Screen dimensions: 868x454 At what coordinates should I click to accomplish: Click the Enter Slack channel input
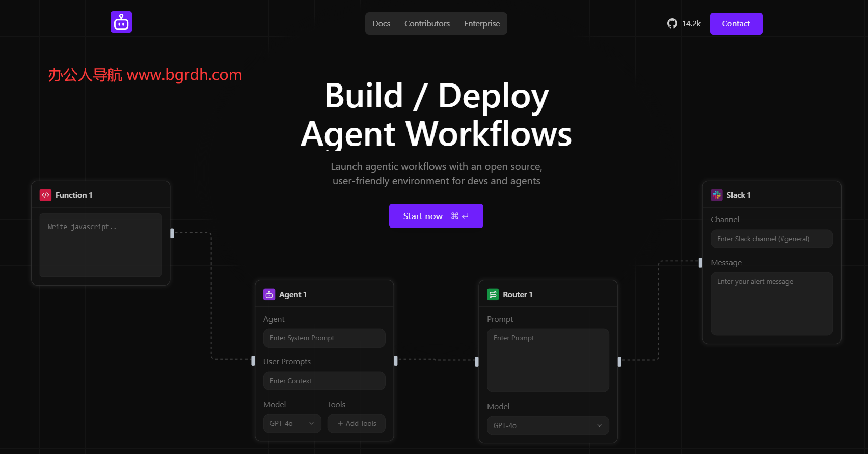click(x=771, y=239)
